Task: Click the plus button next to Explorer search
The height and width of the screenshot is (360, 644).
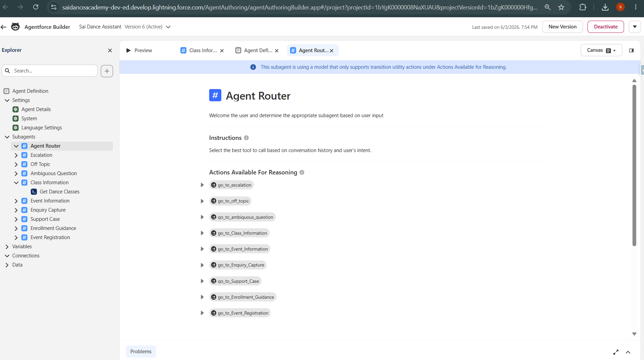Action: (107, 71)
